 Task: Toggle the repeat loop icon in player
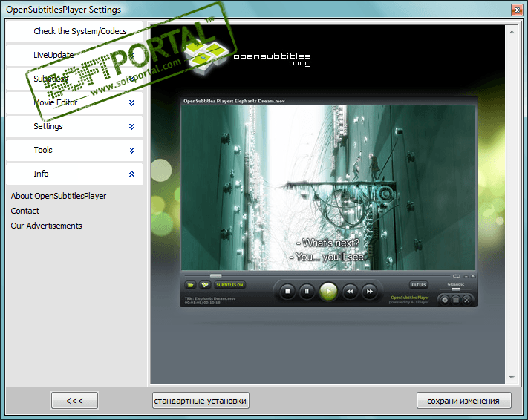click(456, 276)
